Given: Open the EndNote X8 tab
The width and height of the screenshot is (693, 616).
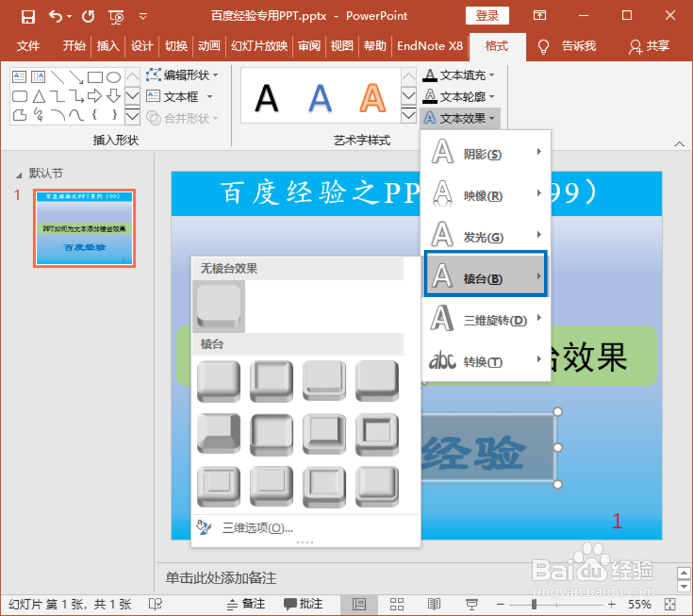Looking at the screenshot, I should point(430,45).
